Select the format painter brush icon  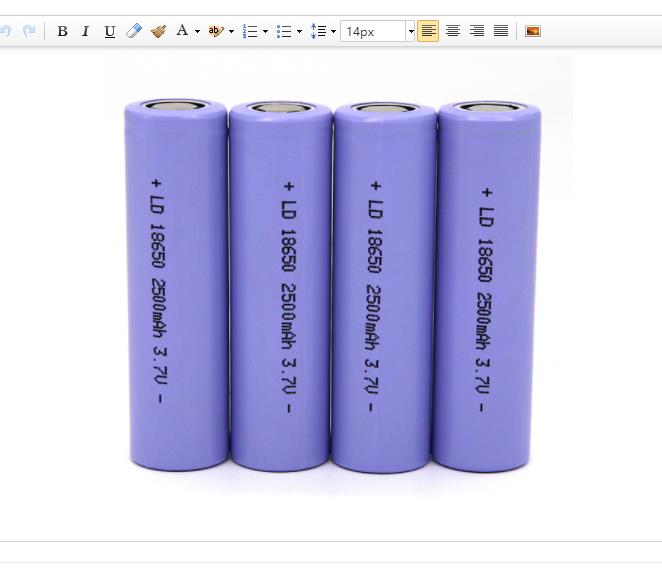[x=158, y=31]
